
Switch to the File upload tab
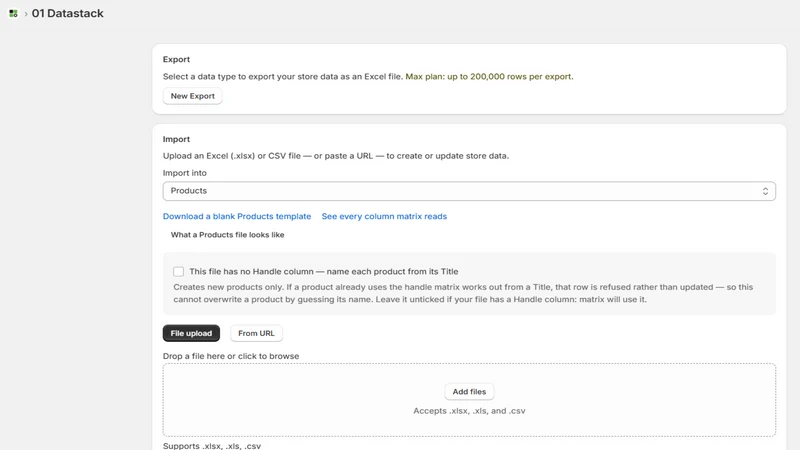[191, 333]
